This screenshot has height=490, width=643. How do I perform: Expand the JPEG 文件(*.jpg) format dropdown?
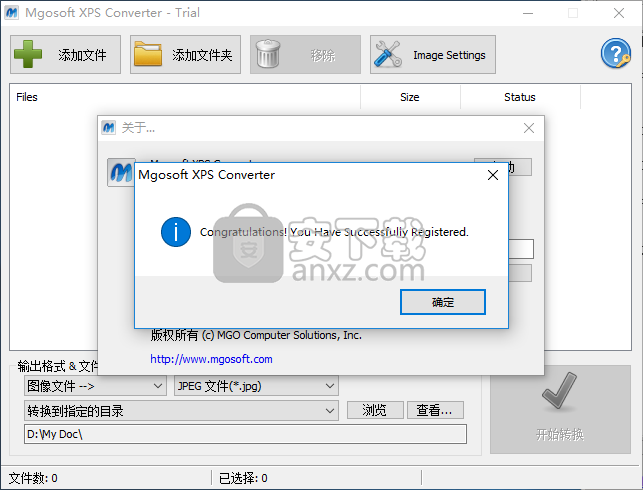[x=256, y=386]
